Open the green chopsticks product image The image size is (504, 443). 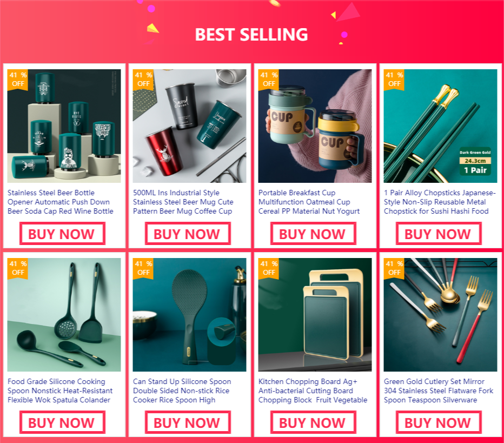coord(440,126)
